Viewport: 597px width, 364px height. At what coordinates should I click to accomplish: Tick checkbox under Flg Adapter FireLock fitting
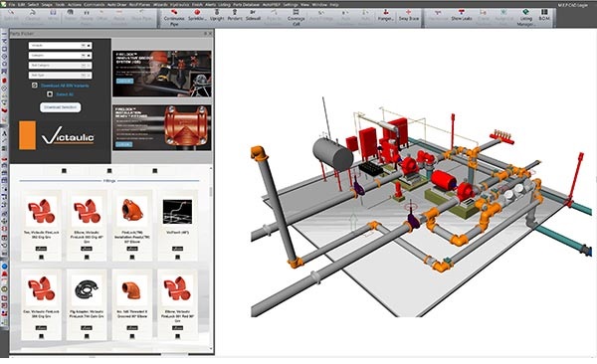87,336
